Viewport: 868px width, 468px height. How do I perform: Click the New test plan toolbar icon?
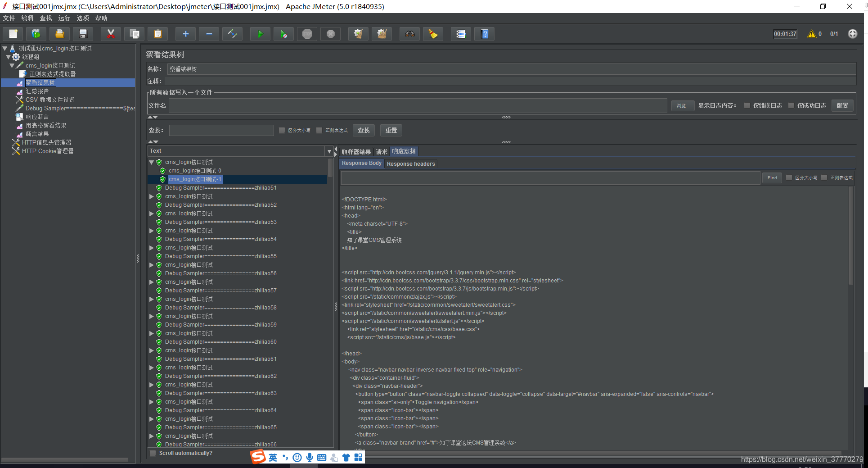13,34
